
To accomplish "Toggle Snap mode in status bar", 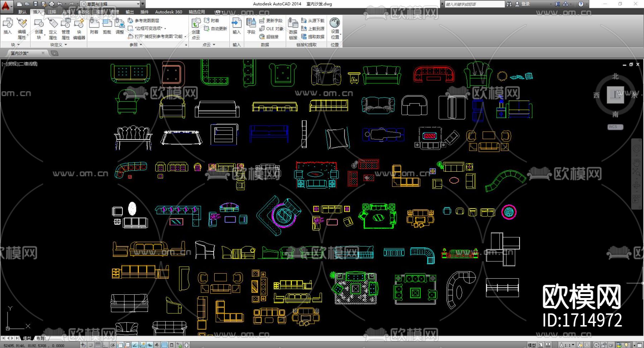I will point(91,345).
